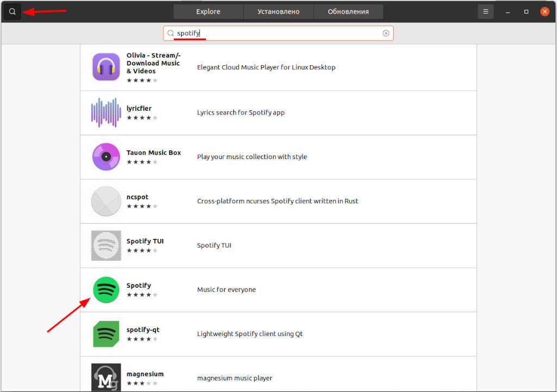
Task: Click the star rating under Tauon Music Box
Action: (142, 162)
